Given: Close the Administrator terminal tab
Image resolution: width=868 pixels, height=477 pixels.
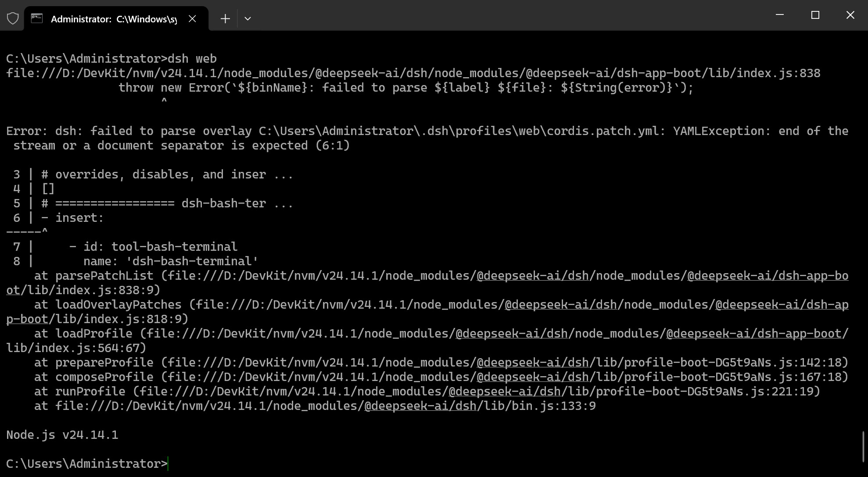Looking at the screenshot, I should 192,18.
